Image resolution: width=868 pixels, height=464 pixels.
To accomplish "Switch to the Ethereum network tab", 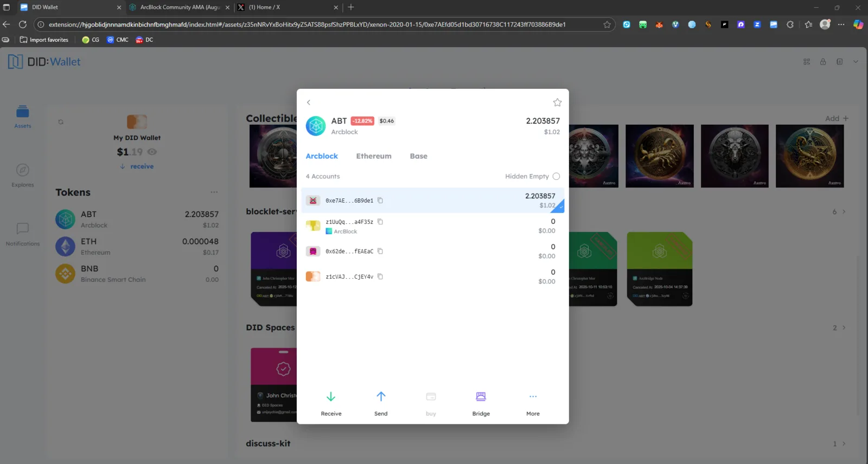I will tap(374, 156).
